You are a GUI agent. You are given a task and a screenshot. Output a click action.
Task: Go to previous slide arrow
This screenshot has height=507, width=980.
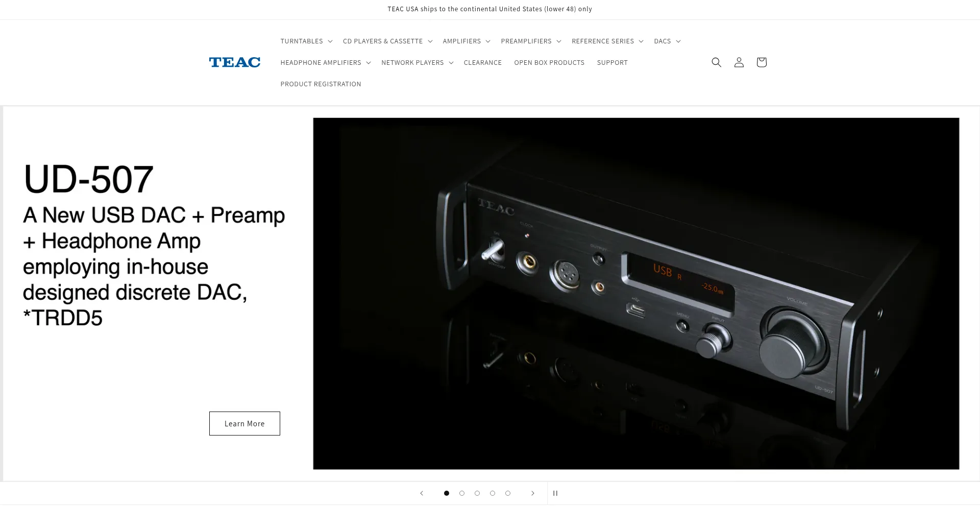(x=422, y=493)
